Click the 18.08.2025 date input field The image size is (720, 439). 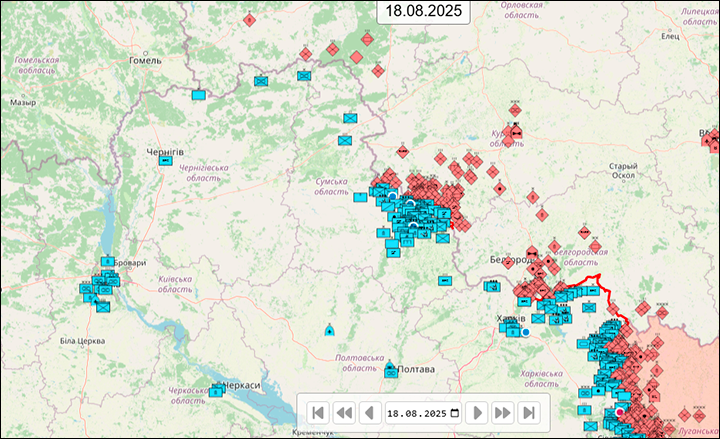point(423,413)
